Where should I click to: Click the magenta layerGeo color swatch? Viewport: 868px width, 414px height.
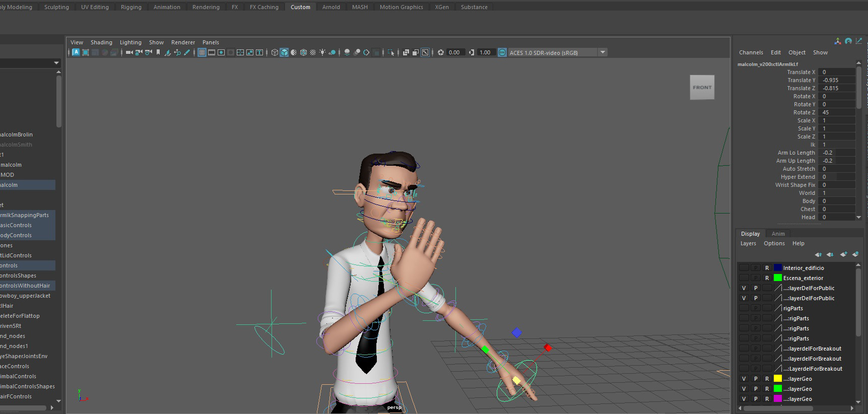pyautogui.click(x=778, y=399)
